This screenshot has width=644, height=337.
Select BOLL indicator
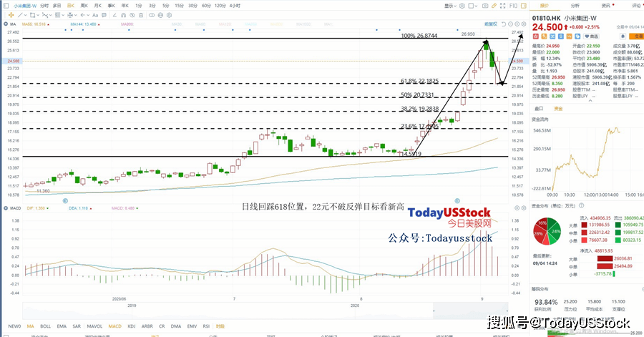coord(46,326)
